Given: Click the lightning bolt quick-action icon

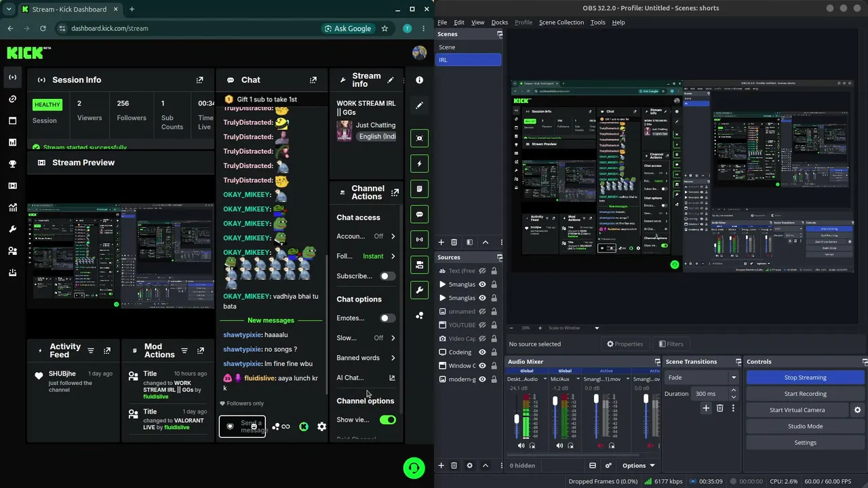Looking at the screenshot, I should click(420, 163).
